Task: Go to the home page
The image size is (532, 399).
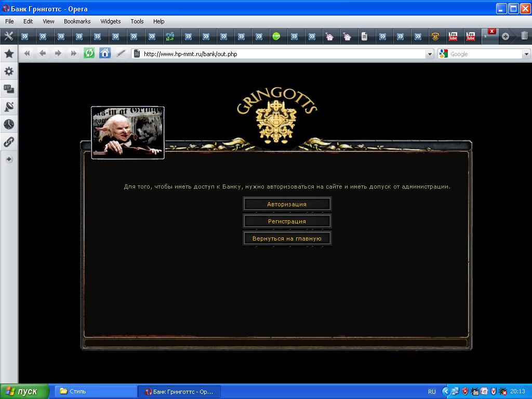Action: point(105,54)
